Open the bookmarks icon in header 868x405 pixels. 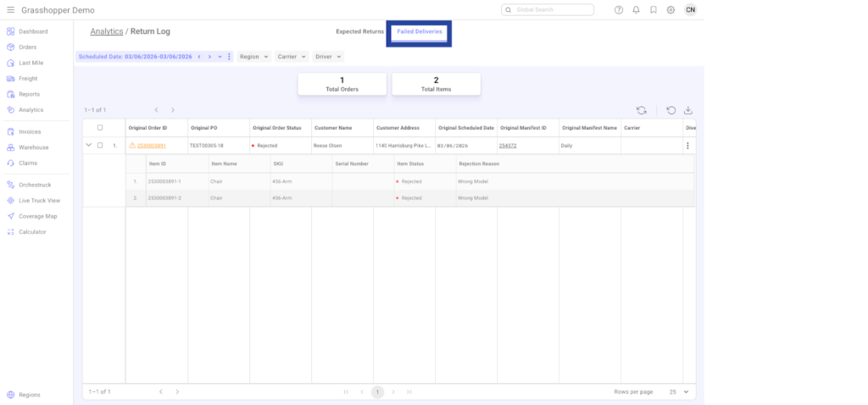pyautogui.click(x=653, y=10)
